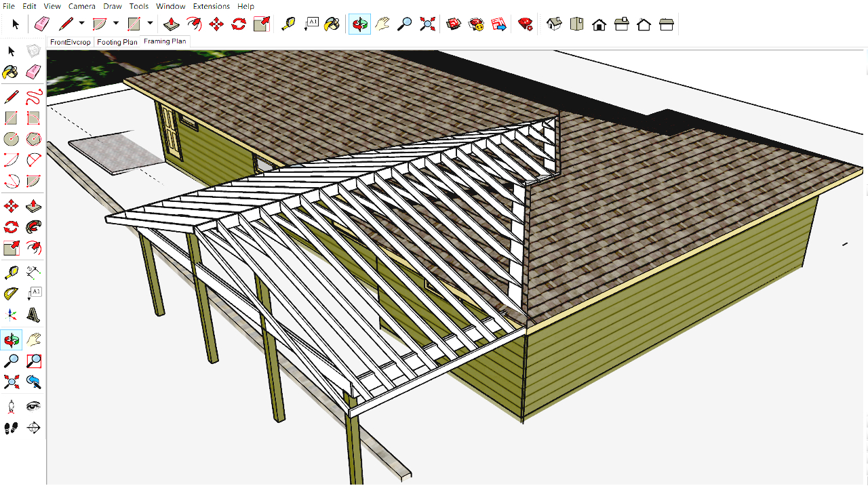This screenshot has height=488, width=868.
Task: Select the 2 Point Arc tool in left toolbar
Action: [x=33, y=160]
